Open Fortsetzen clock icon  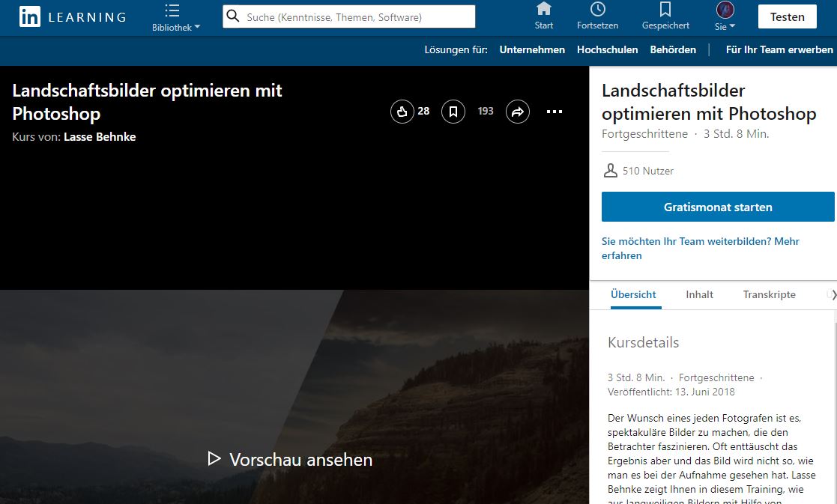point(597,16)
